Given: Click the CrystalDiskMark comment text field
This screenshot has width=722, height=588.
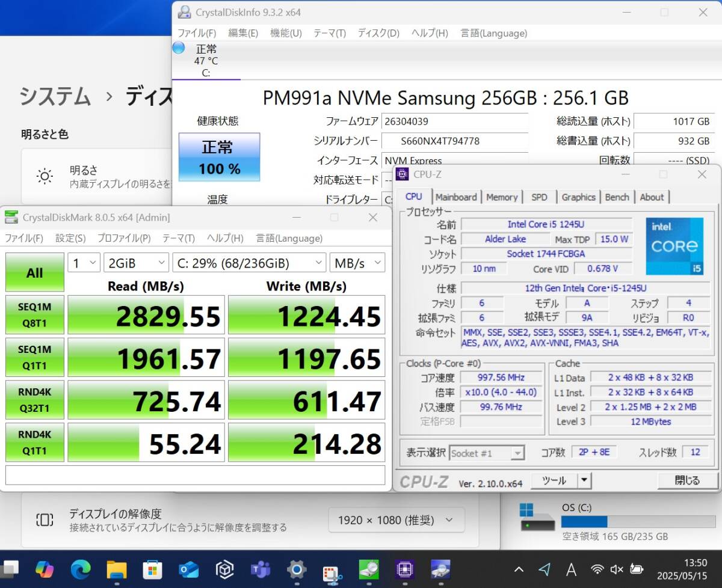Looking at the screenshot, I should pos(195,475).
